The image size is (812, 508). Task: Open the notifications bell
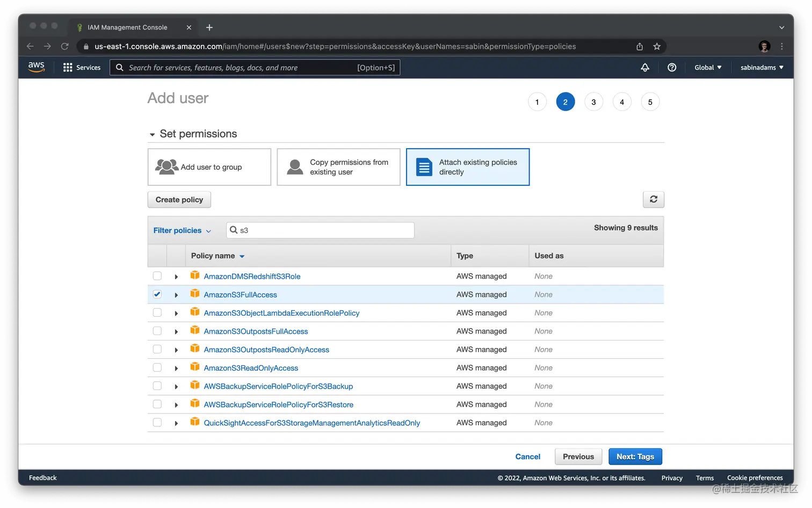[644, 67]
